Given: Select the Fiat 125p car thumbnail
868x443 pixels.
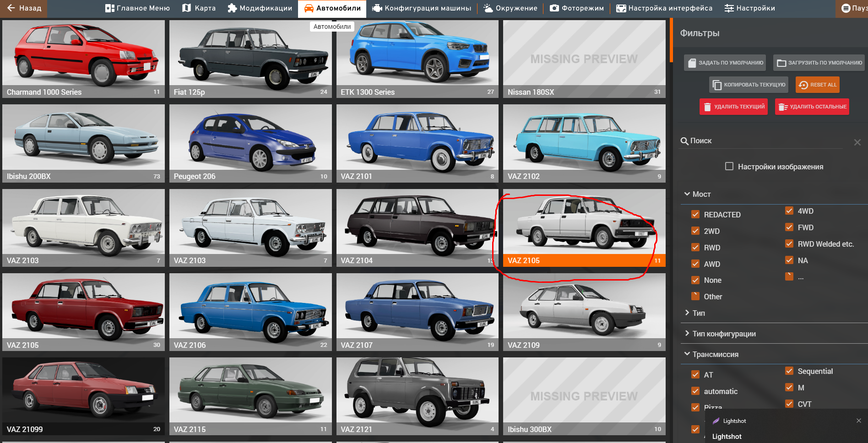Looking at the screenshot, I should tap(250, 59).
